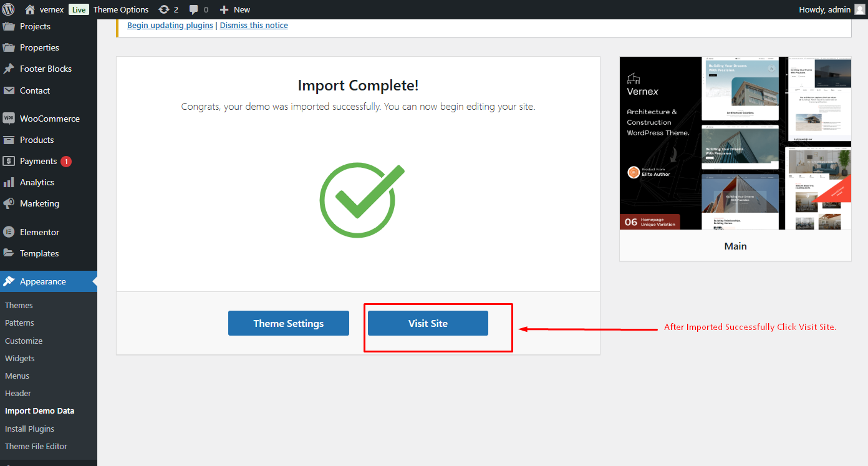Click the Begin updating plugins link
This screenshot has width=868, height=466.
[170, 26]
